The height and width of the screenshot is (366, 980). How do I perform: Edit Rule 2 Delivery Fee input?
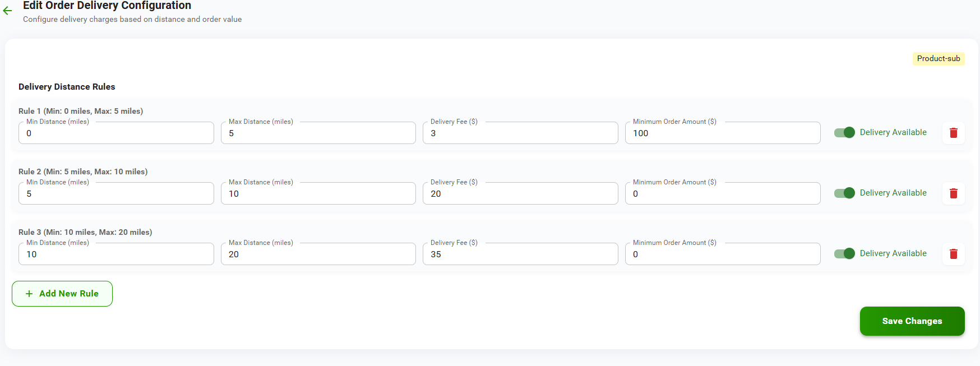pos(520,194)
